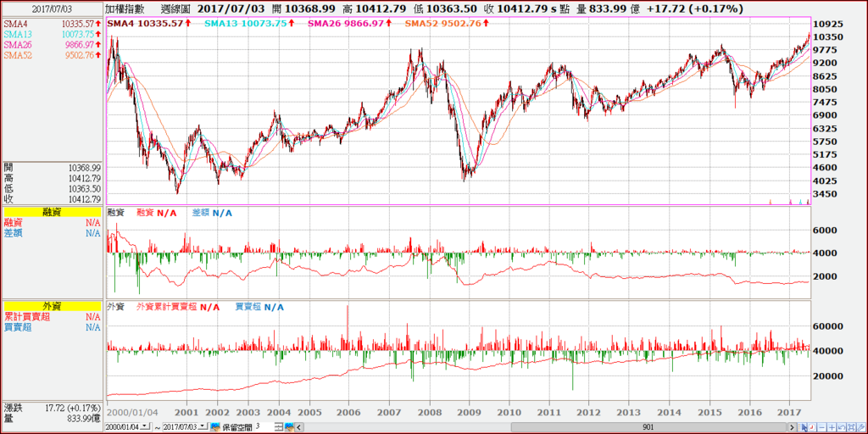Click the 2015 label on time axis
868x434 pixels.
tap(710, 413)
